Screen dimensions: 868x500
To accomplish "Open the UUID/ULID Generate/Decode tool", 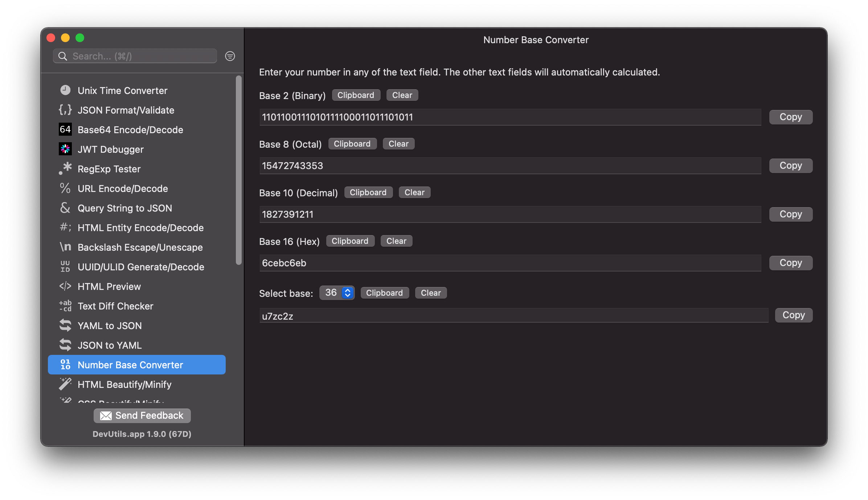I will point(141,266).
